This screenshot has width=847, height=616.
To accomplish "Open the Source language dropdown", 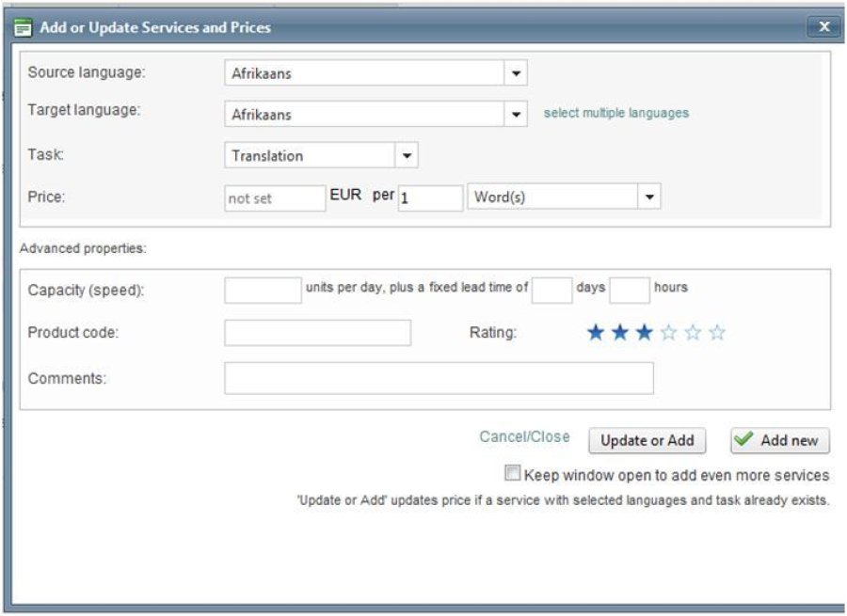I will point(516,73).
